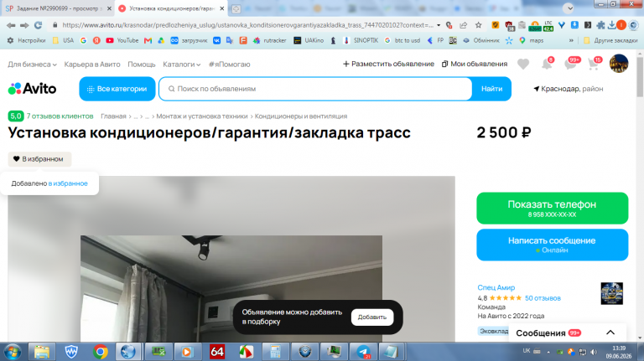
Task: Expand the Для бизнеса dropdown
Action: (x=32, y=64)
